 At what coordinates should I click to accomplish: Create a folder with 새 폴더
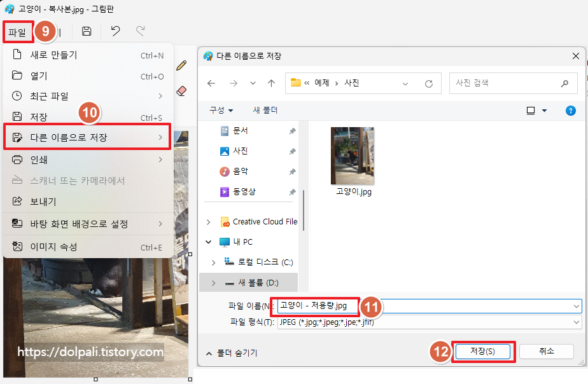coord(265,110)
